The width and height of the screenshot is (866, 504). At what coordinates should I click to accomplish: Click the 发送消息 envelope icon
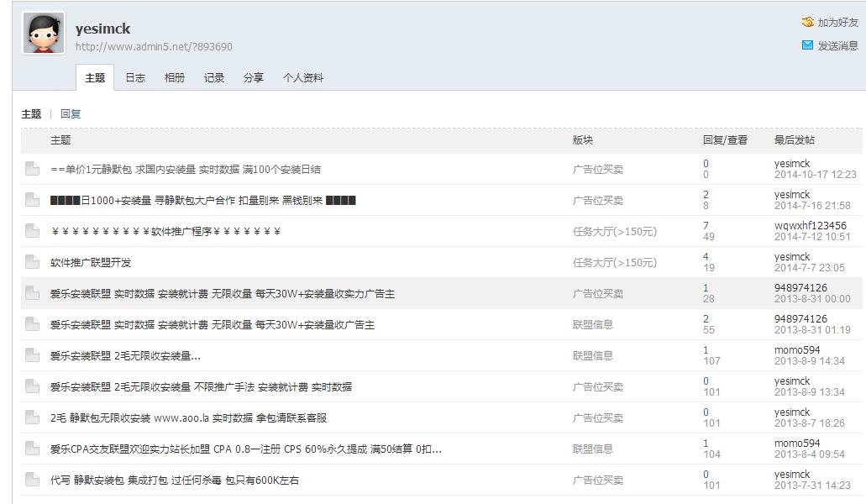[807, 45]
